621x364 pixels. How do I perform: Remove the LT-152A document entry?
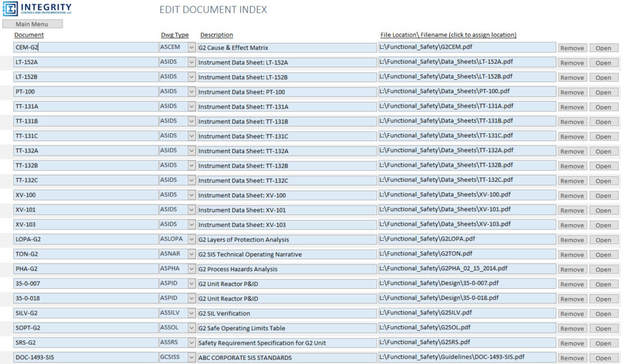click(x=572, y=63)
